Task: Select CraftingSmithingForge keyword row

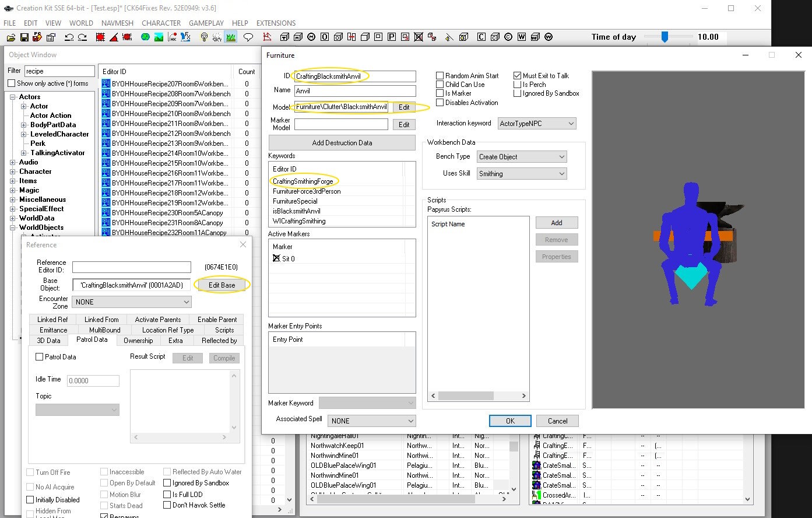Action: [336, 181]
